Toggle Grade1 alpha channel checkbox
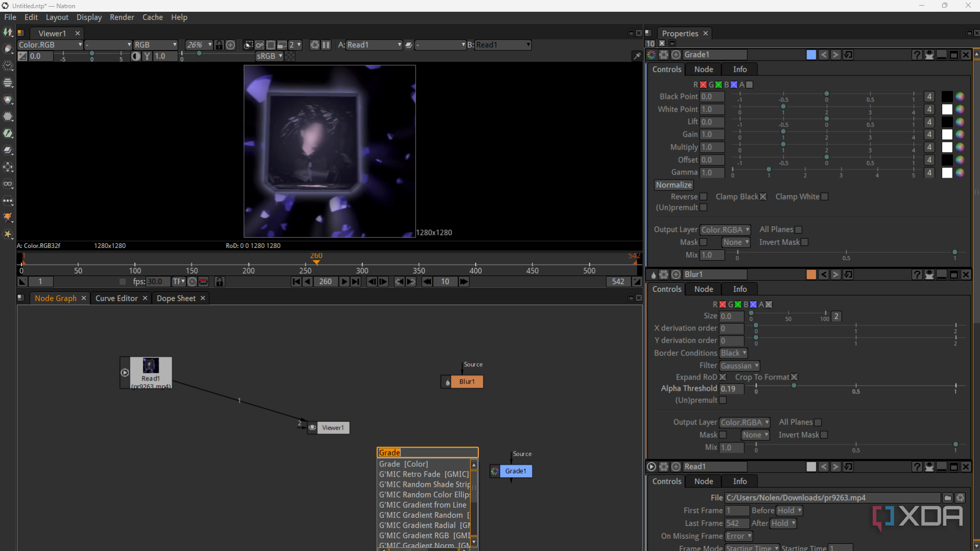980x551 pixels. (749, 85)
